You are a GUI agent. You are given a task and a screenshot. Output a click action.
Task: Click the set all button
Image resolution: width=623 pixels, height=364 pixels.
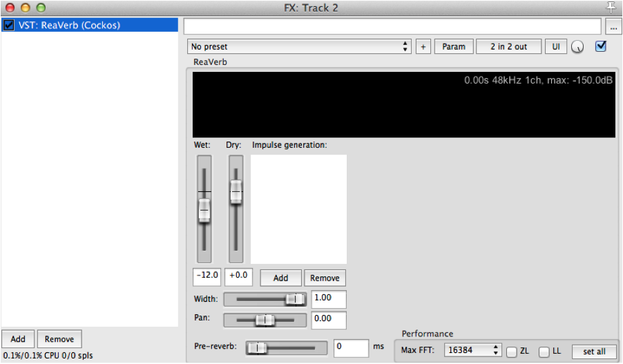pyautogui.click(x=594, y=352)
